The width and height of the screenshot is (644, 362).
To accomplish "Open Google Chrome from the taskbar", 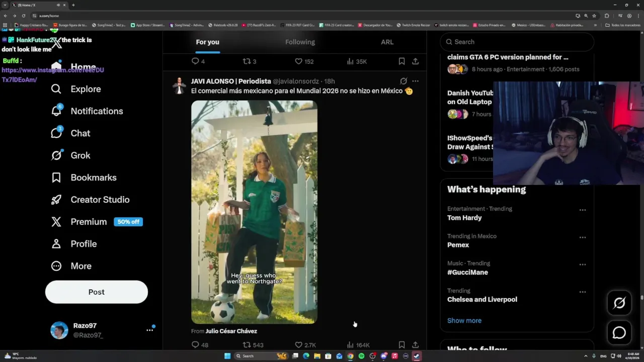I will click(x=350, y=356).
